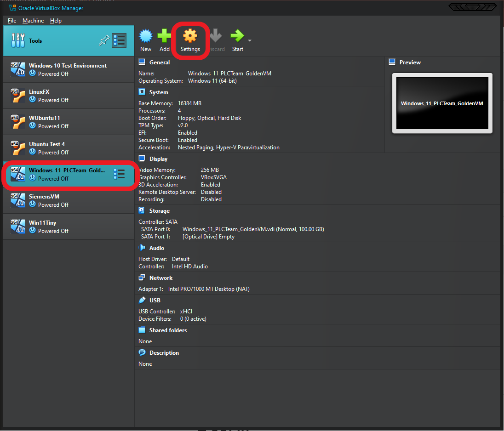
Task: Start the selected VM with green arrow
Action: click(237, 37)
